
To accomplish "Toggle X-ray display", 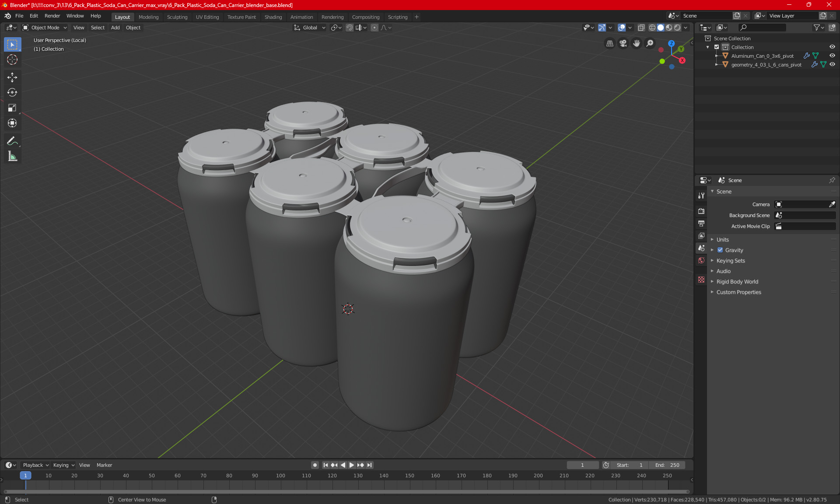I will [x=641, y=28].
